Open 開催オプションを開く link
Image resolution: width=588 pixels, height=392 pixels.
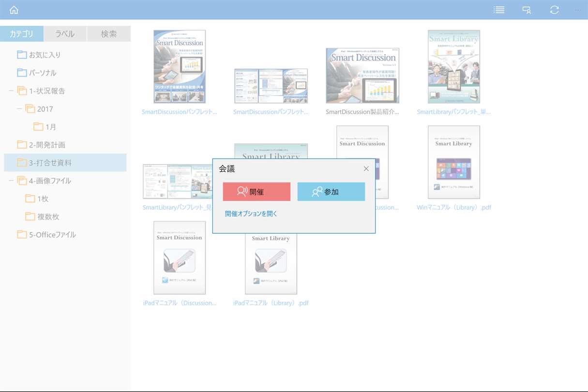tap(251, 213)
